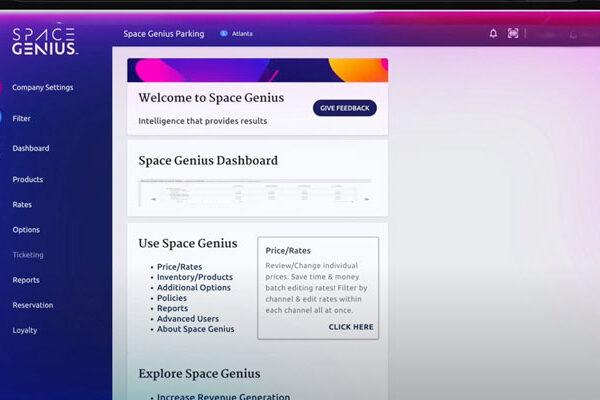This screenshot has height=400, width=600.
Task: Click the Give Feedback button
Action: pos(345,108)
